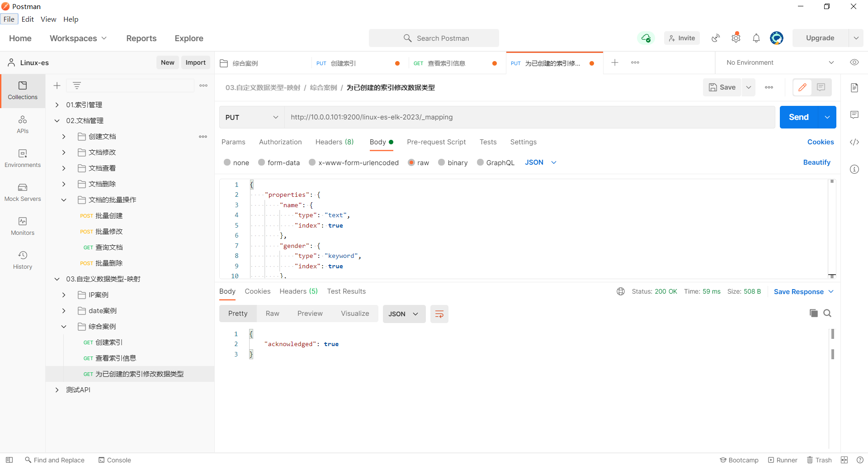Open the Mock Servers panel
This screenshot has width=868, height=466.
coord(23,192)
